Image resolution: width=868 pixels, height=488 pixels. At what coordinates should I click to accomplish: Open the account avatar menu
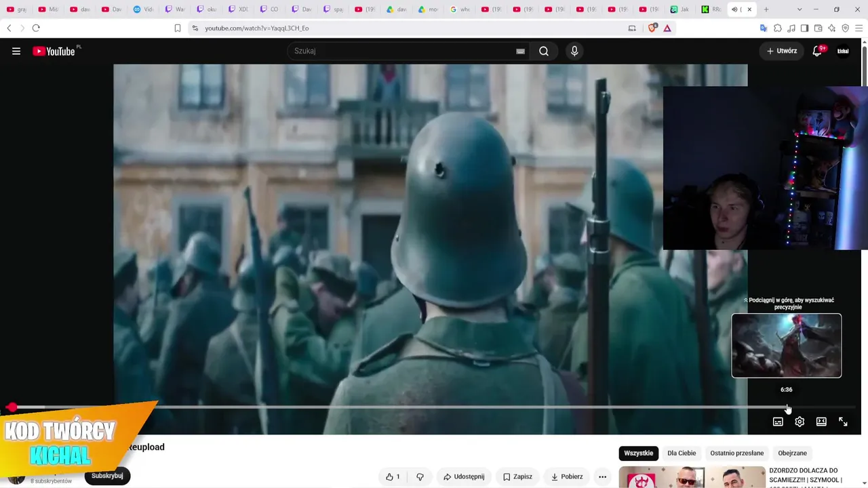(843, 51)
